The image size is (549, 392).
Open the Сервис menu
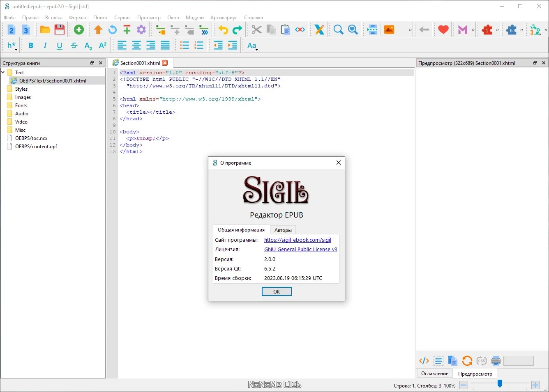click(x=122, y=18)
